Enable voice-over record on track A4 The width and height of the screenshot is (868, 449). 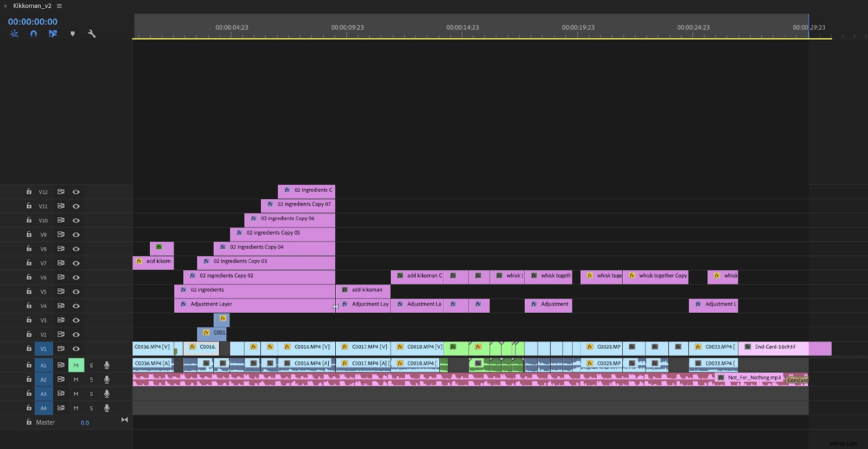(107, 408)
